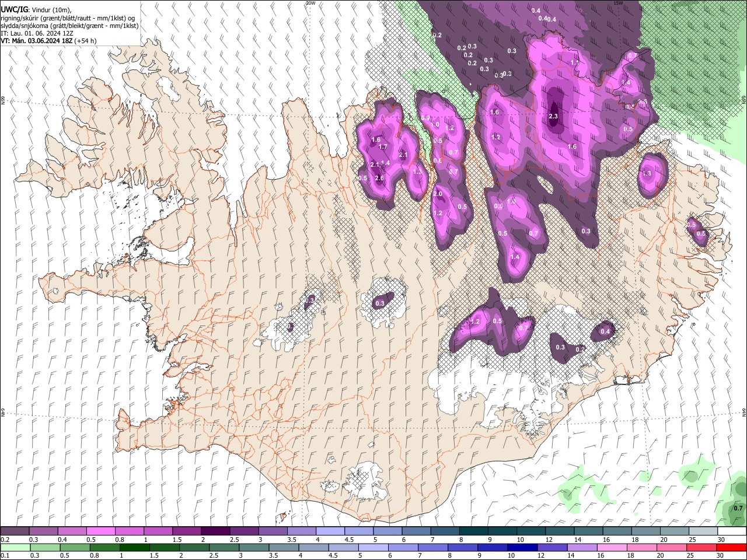Select the 'VT: Mán. 03.06.2024 18Z (+54 h)' line
This screenshot has height=560, width=747.
tap(49, 41)
